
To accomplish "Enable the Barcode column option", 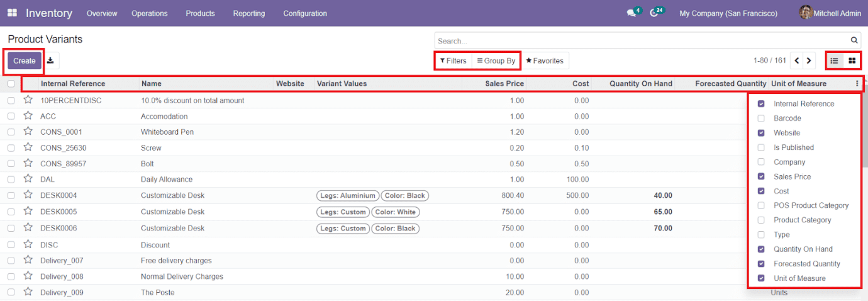I will 762,118.
